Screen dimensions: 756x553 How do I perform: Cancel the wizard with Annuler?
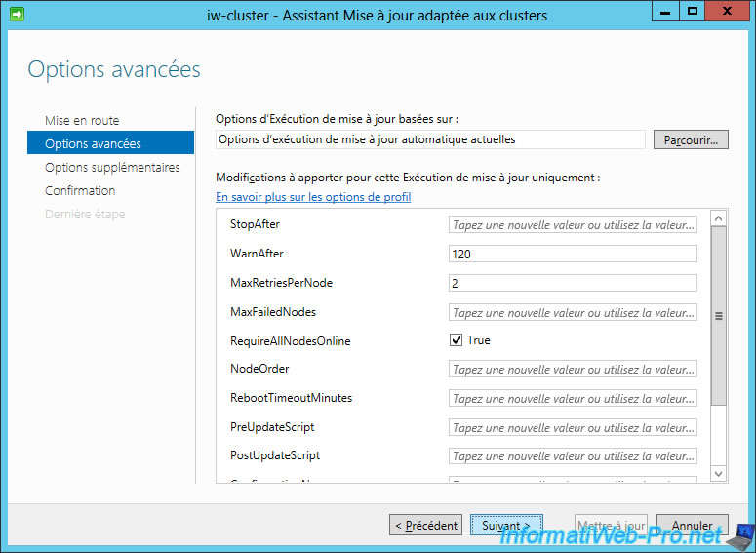[x=692, y=525]
